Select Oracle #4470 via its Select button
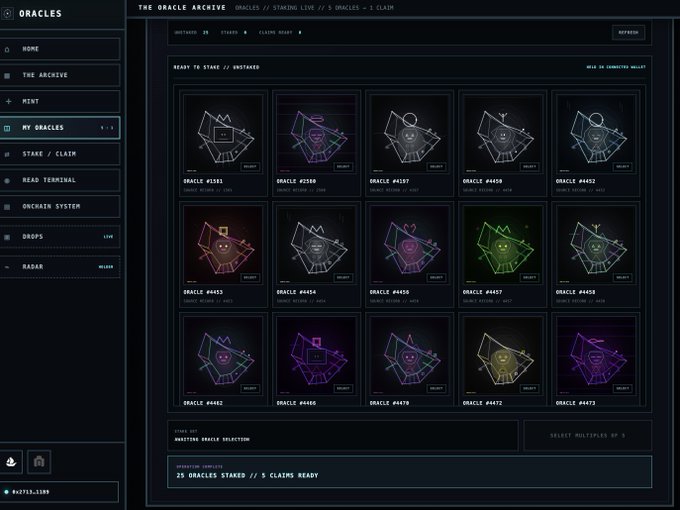680x510 pixels. coord(436,389)
